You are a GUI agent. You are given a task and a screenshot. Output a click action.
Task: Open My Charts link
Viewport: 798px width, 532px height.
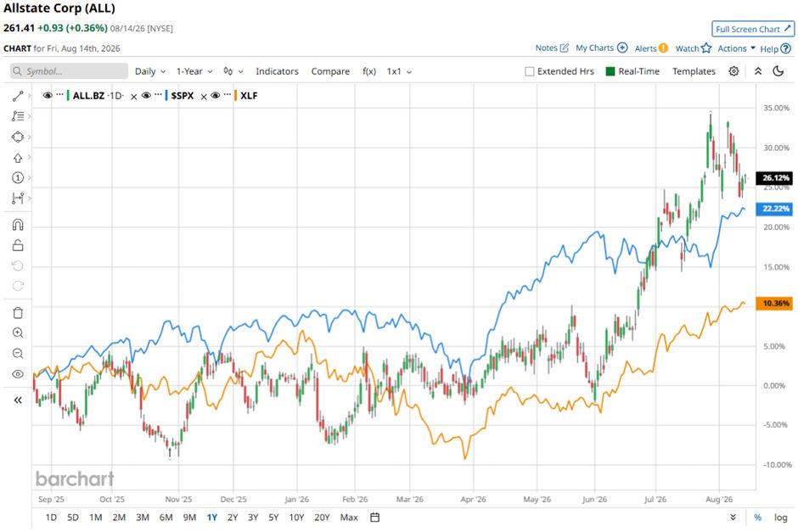pos(601,48)
